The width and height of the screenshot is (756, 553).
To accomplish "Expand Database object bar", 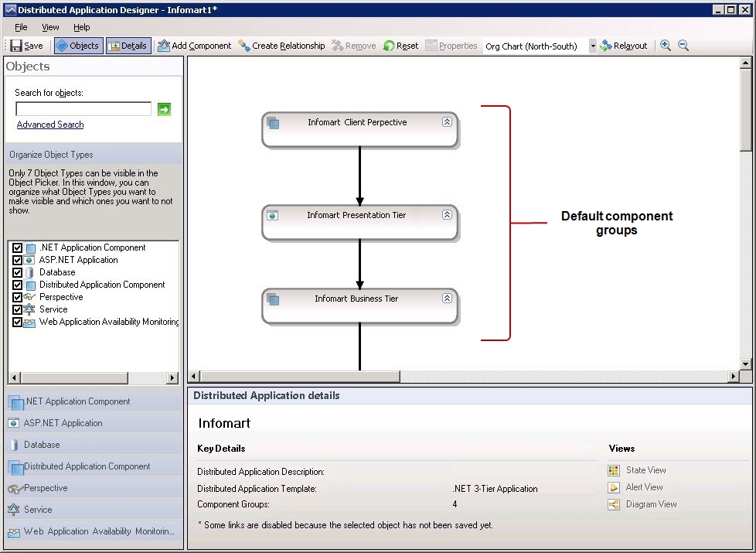I will tap(94, 445).
